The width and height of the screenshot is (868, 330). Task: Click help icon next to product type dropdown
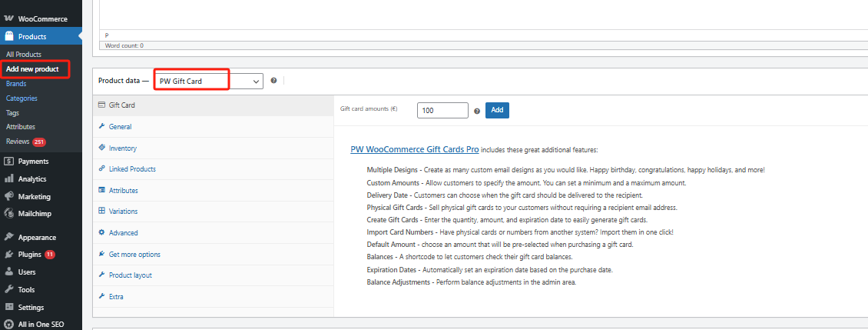tap(273, 81)
